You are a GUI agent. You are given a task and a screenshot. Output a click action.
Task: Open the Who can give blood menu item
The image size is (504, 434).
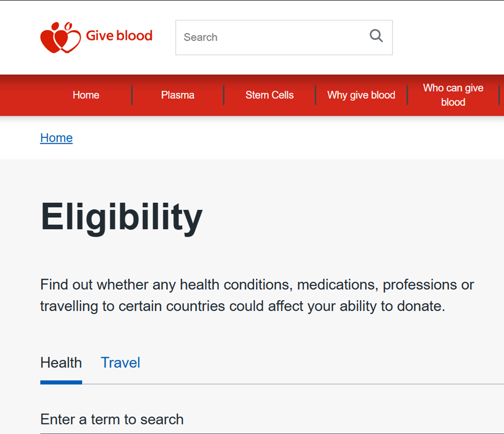tap(453, 95)
